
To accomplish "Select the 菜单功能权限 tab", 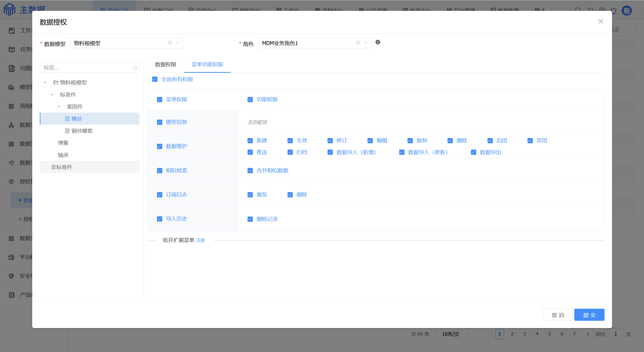I will [207, 64].
